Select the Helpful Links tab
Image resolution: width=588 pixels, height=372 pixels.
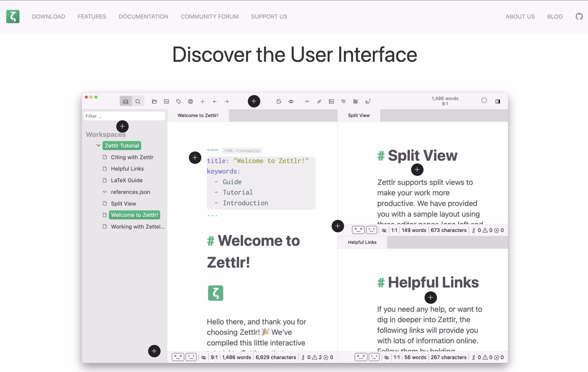362,242
